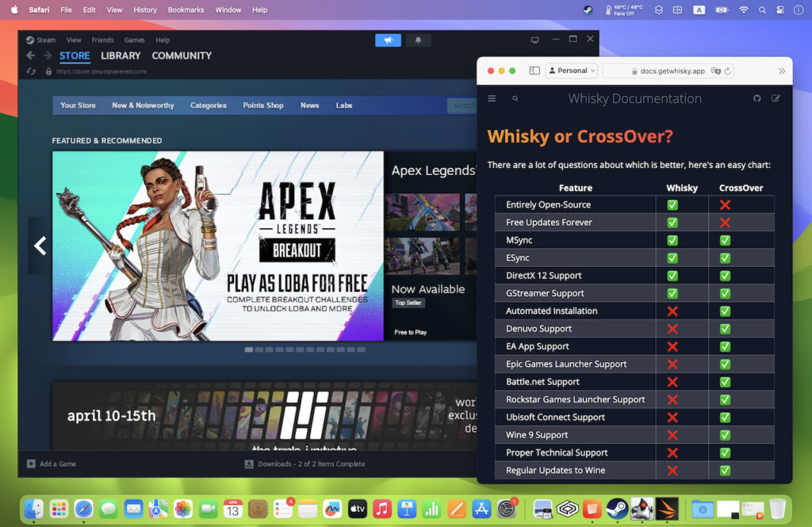The width and height of the screenshot is (812, 527).
Task: Open Spotlight search from the menu bar
Action: pyautogui.click(x=762, y=10)
